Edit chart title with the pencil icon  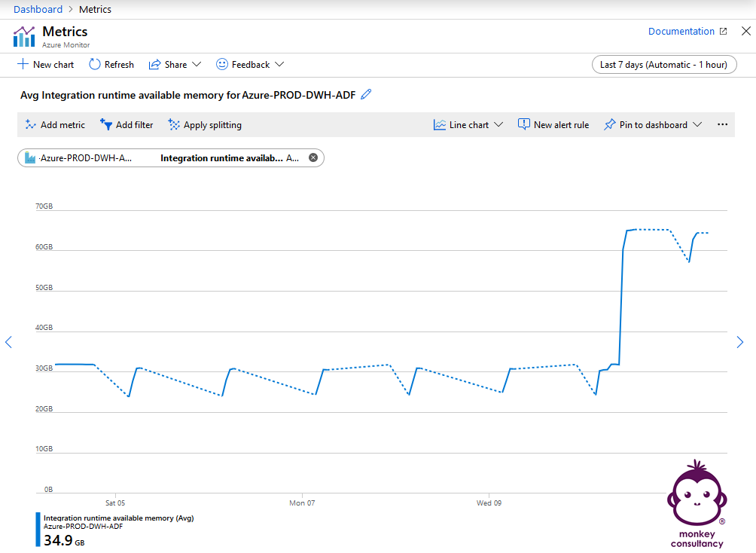(x=366, y=94)
